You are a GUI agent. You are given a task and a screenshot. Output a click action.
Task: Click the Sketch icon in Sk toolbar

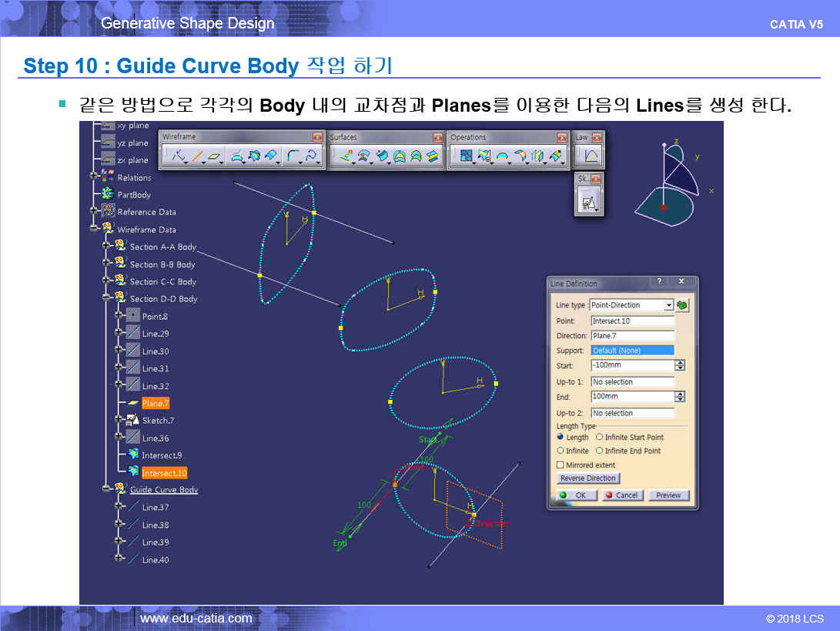[x=589, y=203]
